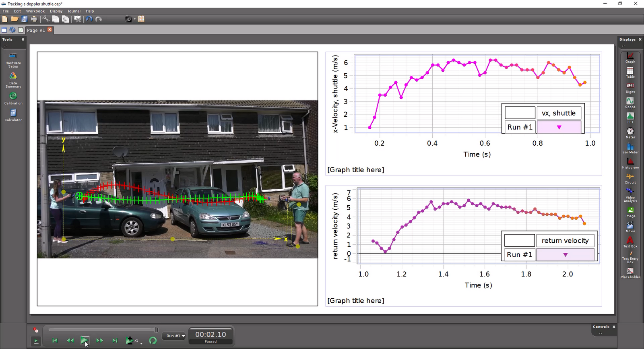Add a Histogram display
The height and width of the screenshot is (349, 644).
(630, 163)
